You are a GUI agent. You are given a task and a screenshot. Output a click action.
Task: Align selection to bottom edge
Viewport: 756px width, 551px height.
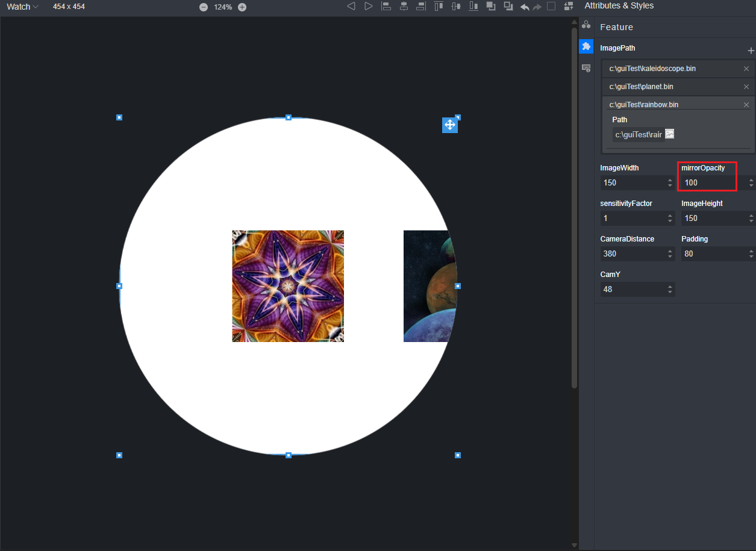click(x=474, y=7)
